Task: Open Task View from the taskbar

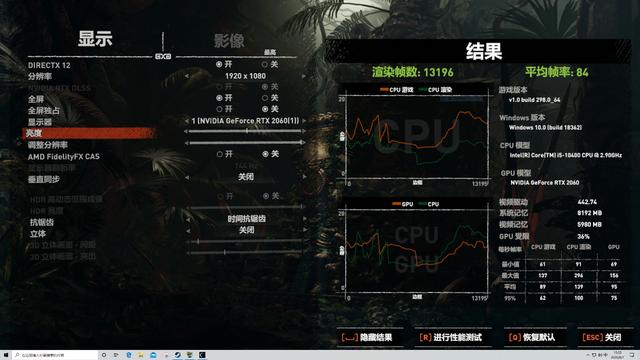Action: 116,355
